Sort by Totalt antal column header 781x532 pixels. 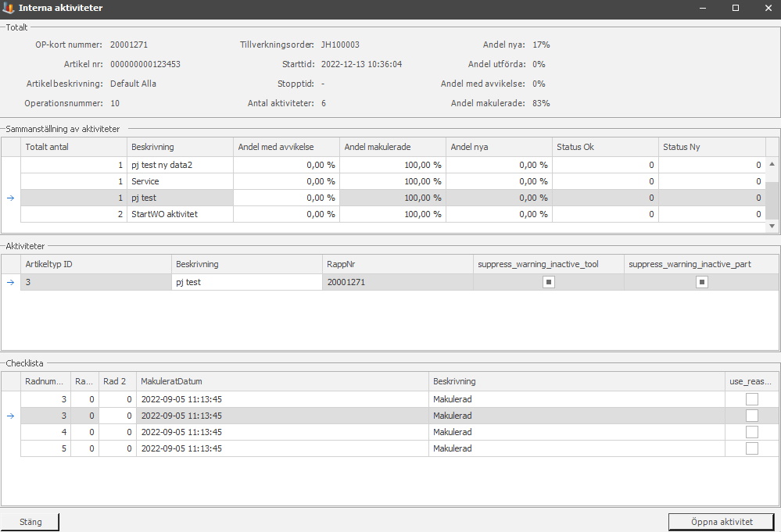pyautogui.click(x=73, y=147)
